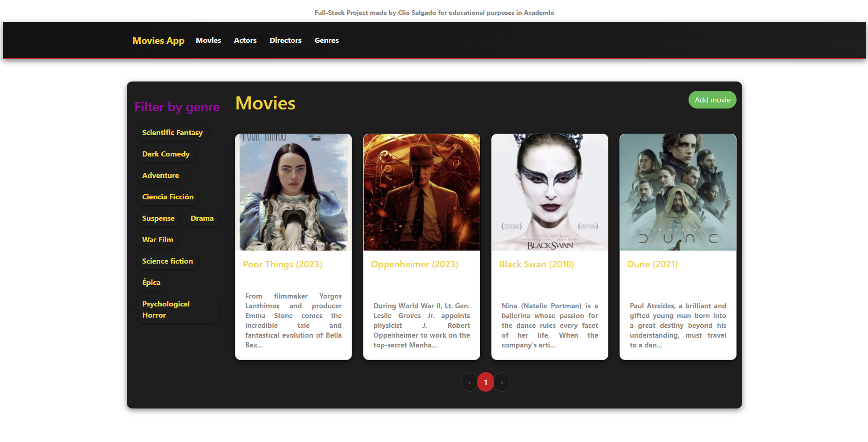Filter by Ciencia Ficción genre
Viewport: 868px width, 442px height.
point(168,197)
